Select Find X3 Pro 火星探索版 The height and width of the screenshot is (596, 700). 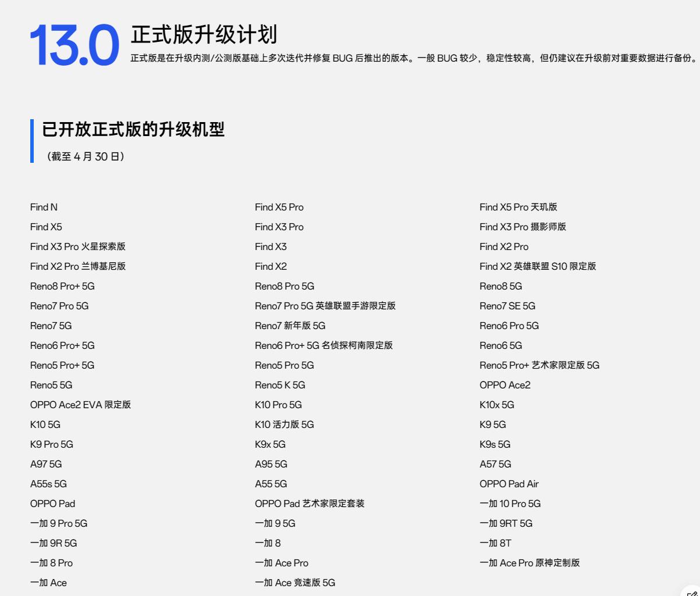pos(79,247)
